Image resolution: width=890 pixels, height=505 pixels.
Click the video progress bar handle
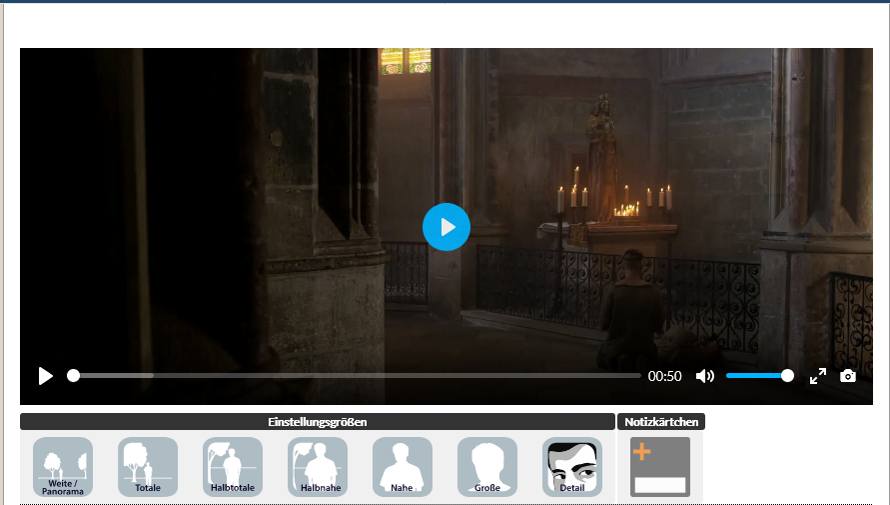(73, 376)
